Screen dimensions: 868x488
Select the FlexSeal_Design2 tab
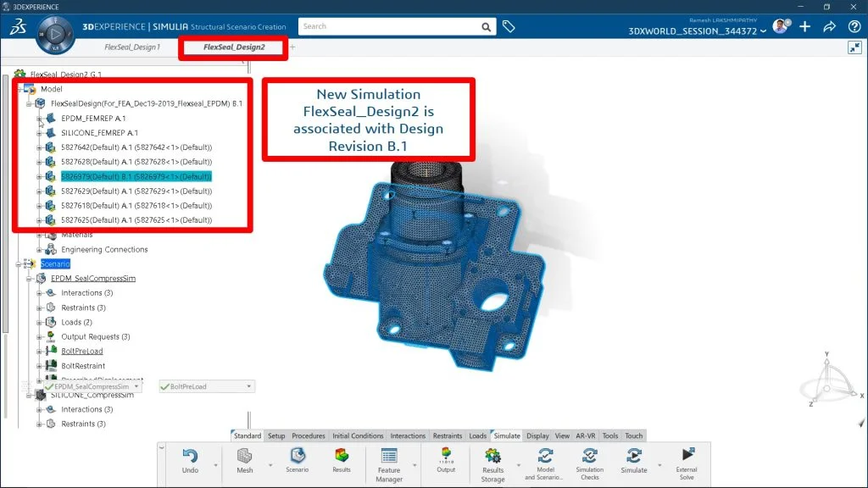(x=234, y=47)
